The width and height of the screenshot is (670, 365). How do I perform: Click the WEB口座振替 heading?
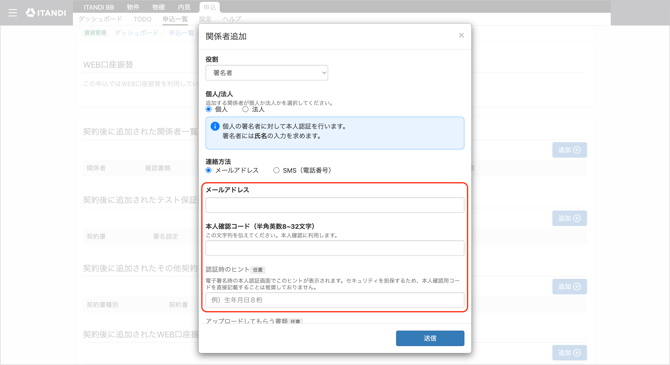click(108, 65)
